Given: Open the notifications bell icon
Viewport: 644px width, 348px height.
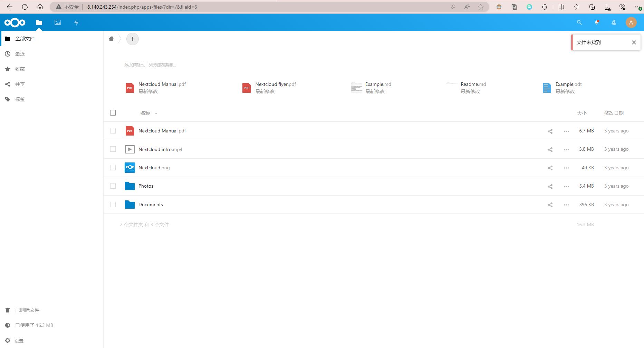Looking at the screenshot, I should tap(597, 22).
